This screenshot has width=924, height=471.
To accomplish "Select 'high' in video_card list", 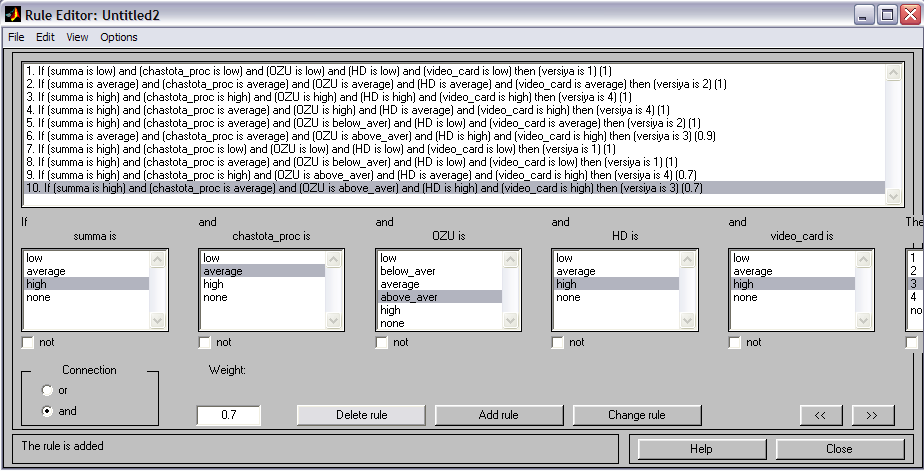I will 793,284.
